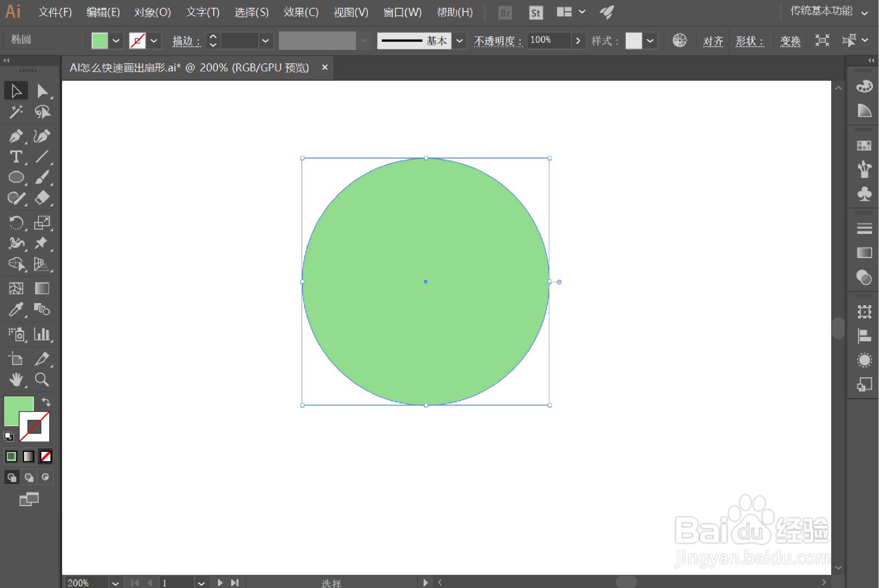Open the 窗口(W) menu
The width and height of the screenshot is (879, 588).
(402, 12)
